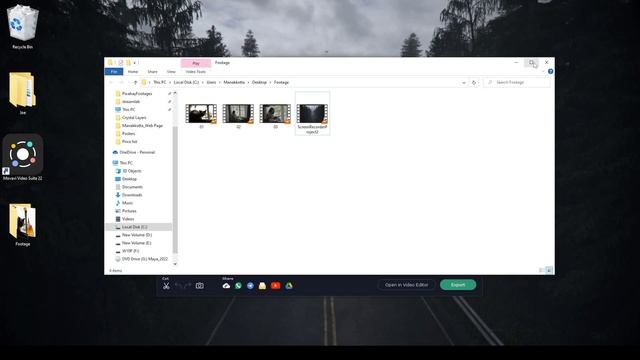
Task: Select New Volume (D:) in navigation pane
Action: tap(137, 235)
